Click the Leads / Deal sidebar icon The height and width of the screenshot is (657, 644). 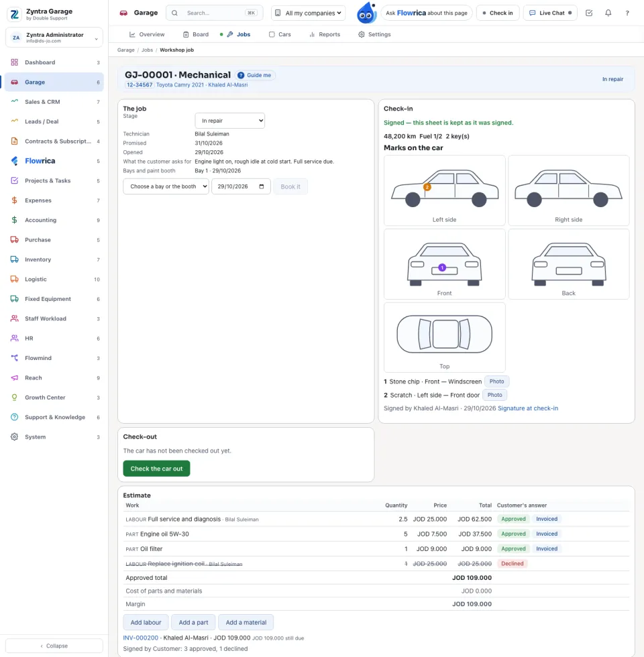pos(14,121)
